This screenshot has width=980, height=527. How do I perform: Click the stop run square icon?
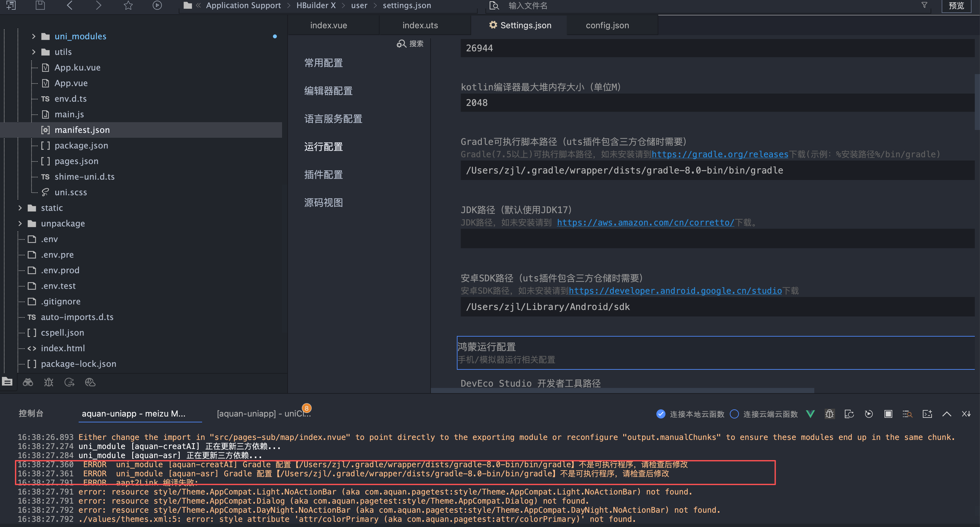[888, 414]
